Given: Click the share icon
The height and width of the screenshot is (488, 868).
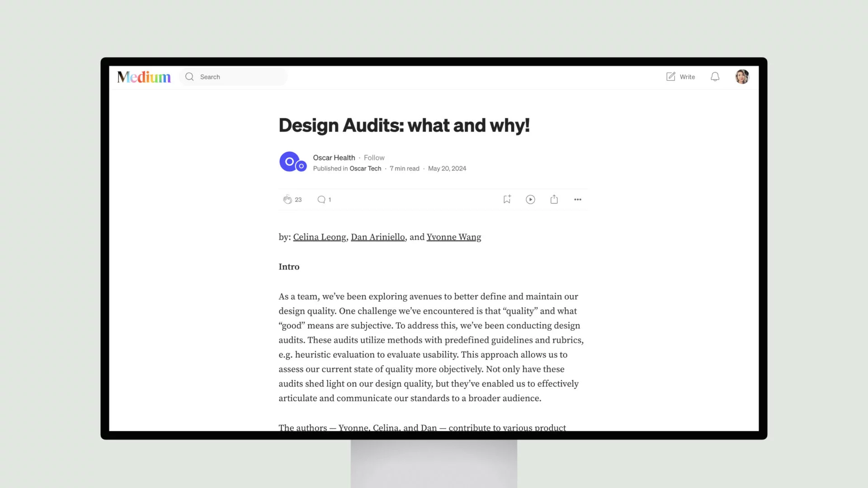Looking at the screenshot, I should 554,199.
